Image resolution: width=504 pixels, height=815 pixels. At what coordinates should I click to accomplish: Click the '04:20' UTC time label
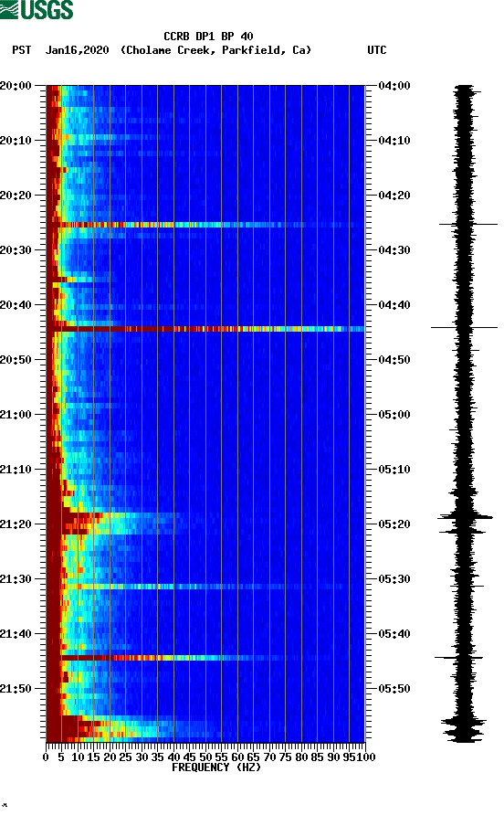tap(394, 196)
